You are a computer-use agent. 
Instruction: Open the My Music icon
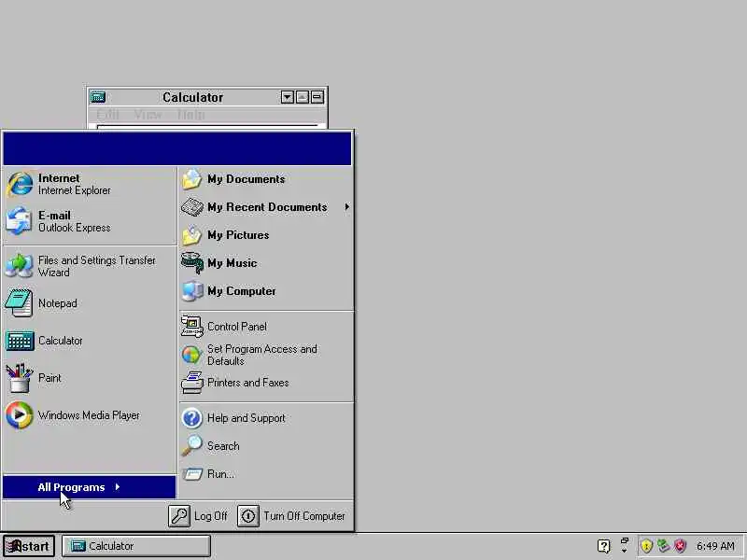point(192,263)
